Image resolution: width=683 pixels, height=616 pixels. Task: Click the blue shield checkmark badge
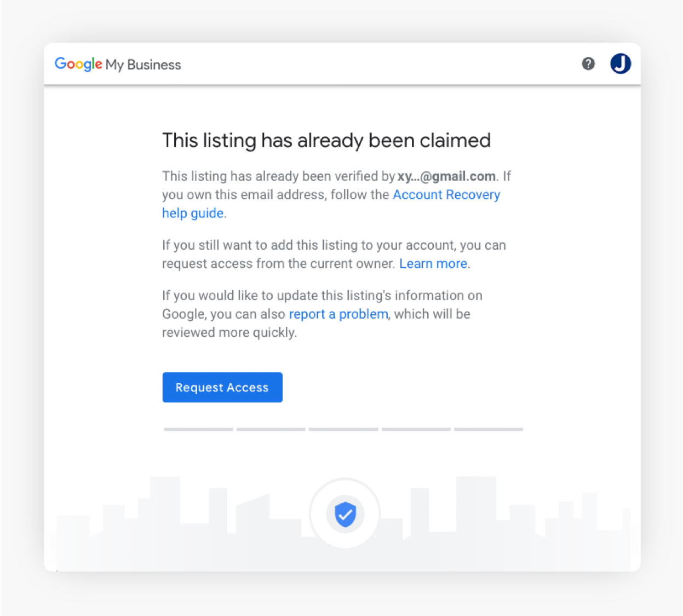coord(345,514)
